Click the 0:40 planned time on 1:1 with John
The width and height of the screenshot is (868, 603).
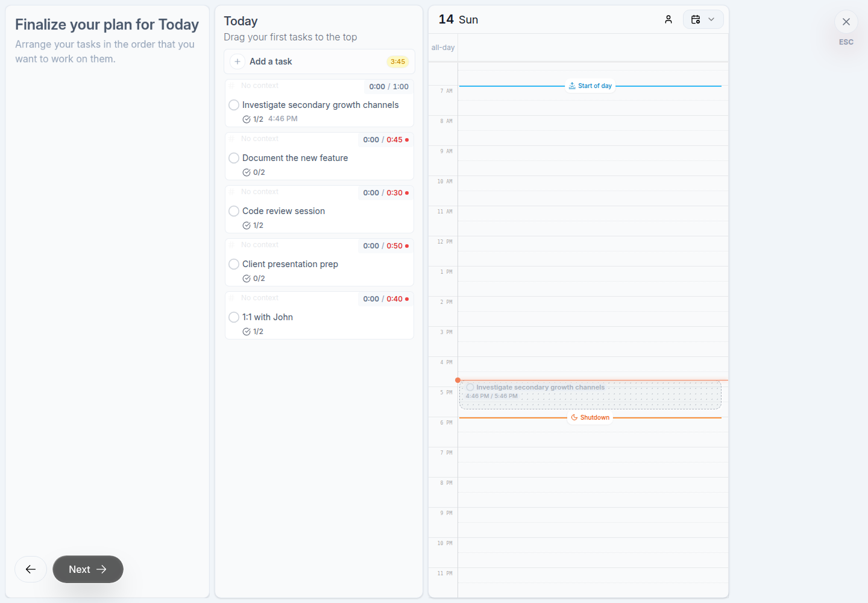(395, 299)
